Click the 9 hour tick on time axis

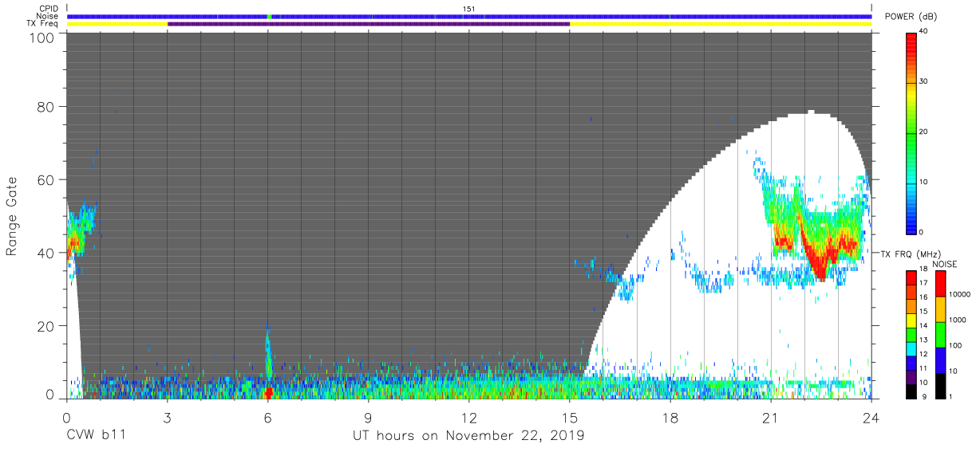click(368, 416)
